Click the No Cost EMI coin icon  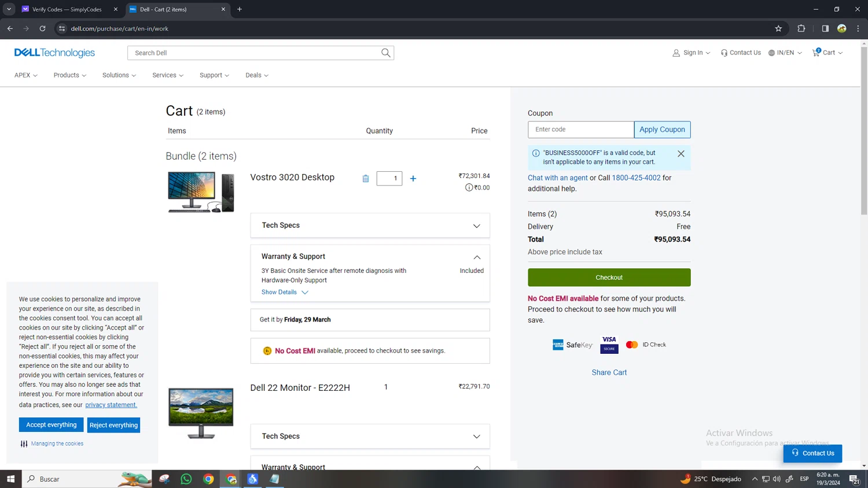tap(267, 351)
